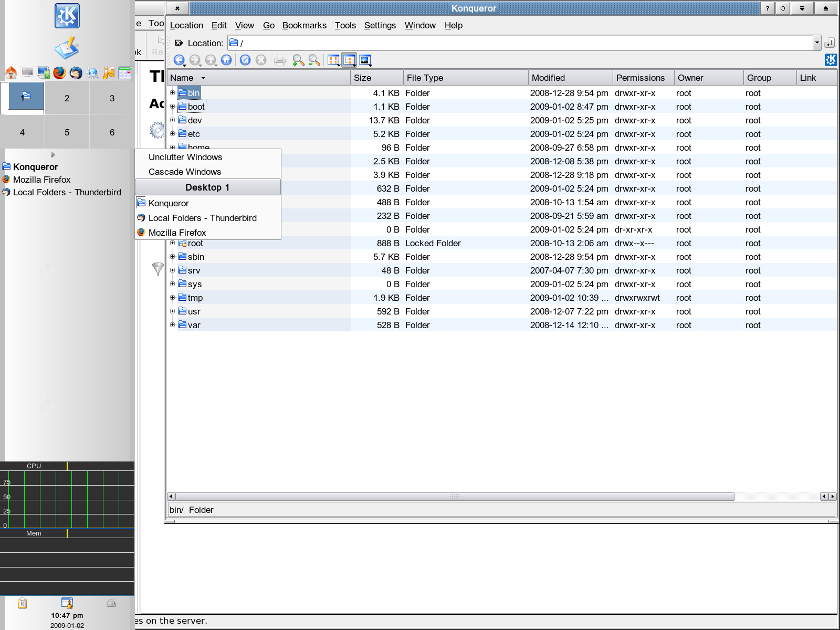Click the CPU usage graph applet
Viewport: 840px width, 630px height.
67,495
